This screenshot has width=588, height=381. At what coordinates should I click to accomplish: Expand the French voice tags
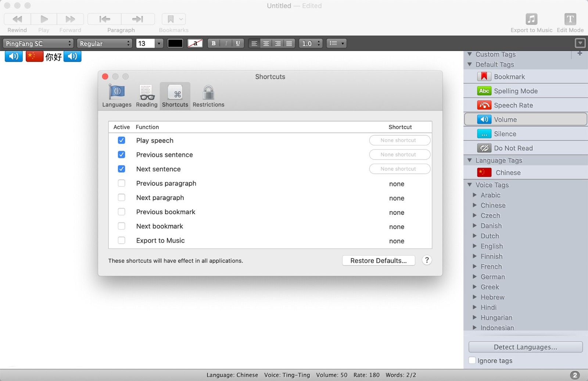[475, 266]
